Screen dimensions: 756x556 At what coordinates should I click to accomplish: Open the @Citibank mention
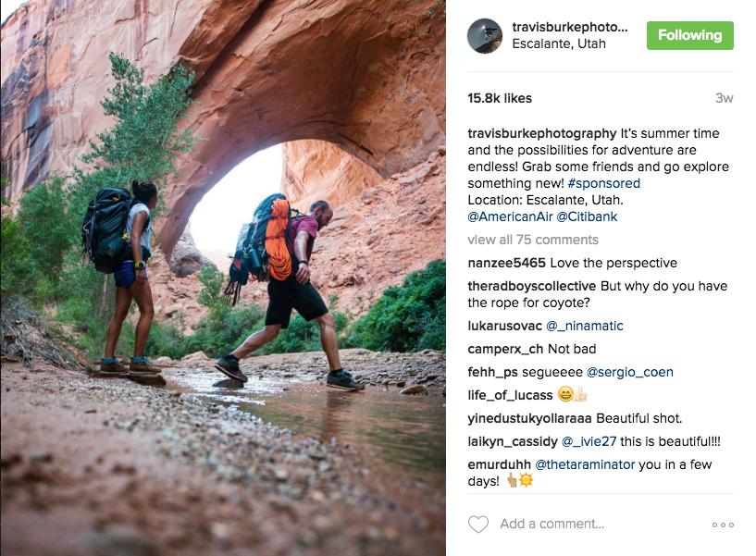coord(587,216)
